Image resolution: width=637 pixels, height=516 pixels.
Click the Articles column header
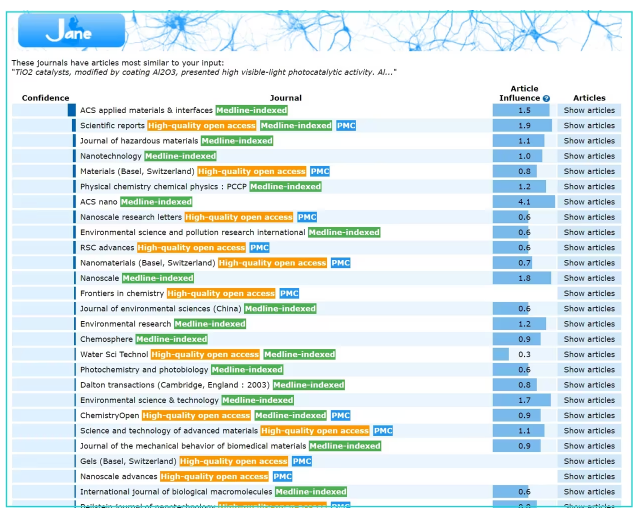[x=589, y=98]
